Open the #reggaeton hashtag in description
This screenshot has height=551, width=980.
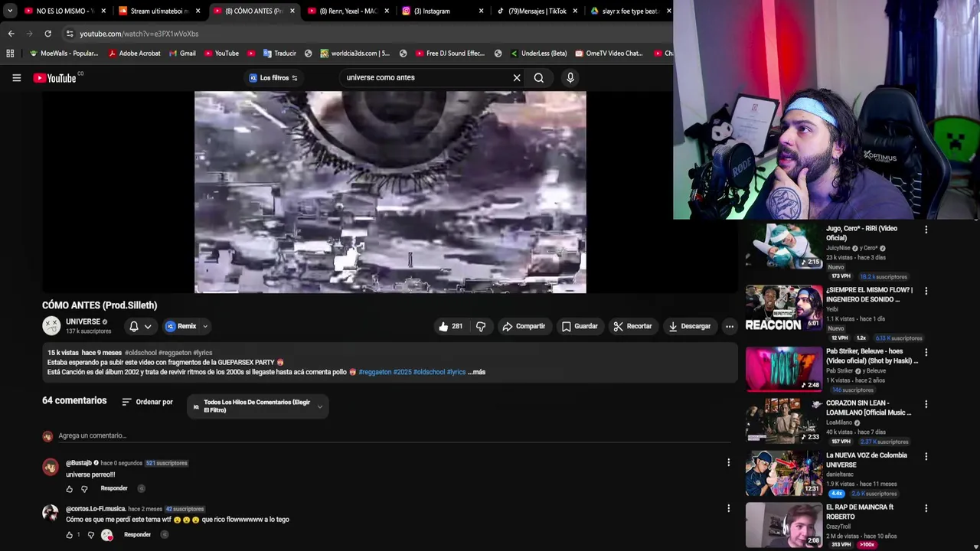pos(374,372)
